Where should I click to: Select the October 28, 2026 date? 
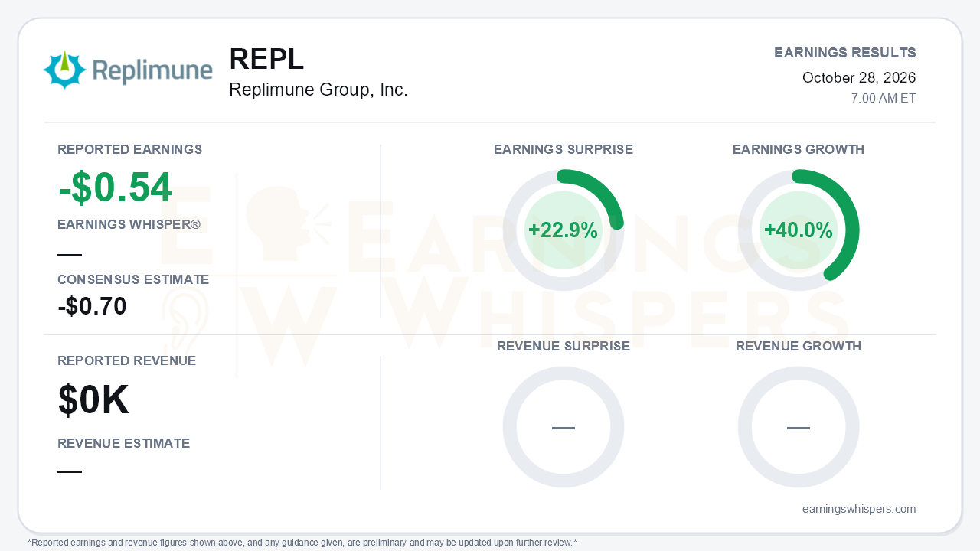[x=859, y=77]
